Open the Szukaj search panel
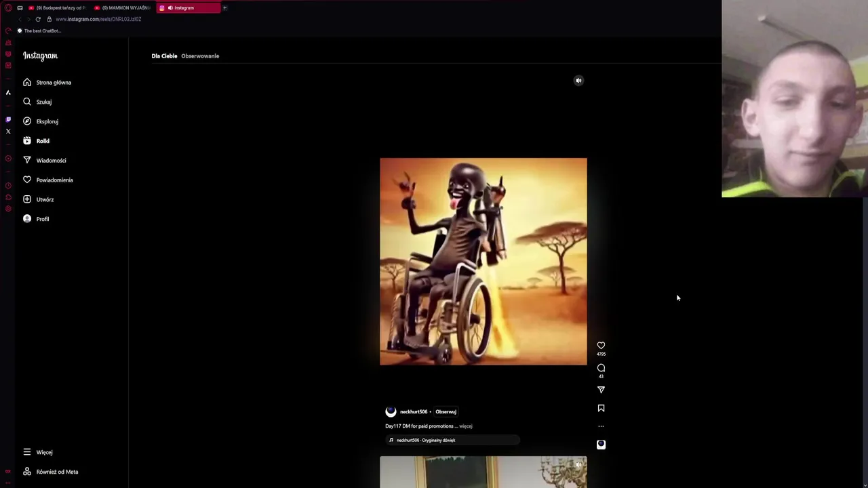Screen dimensions: 868x488 [x=37, y=102]
